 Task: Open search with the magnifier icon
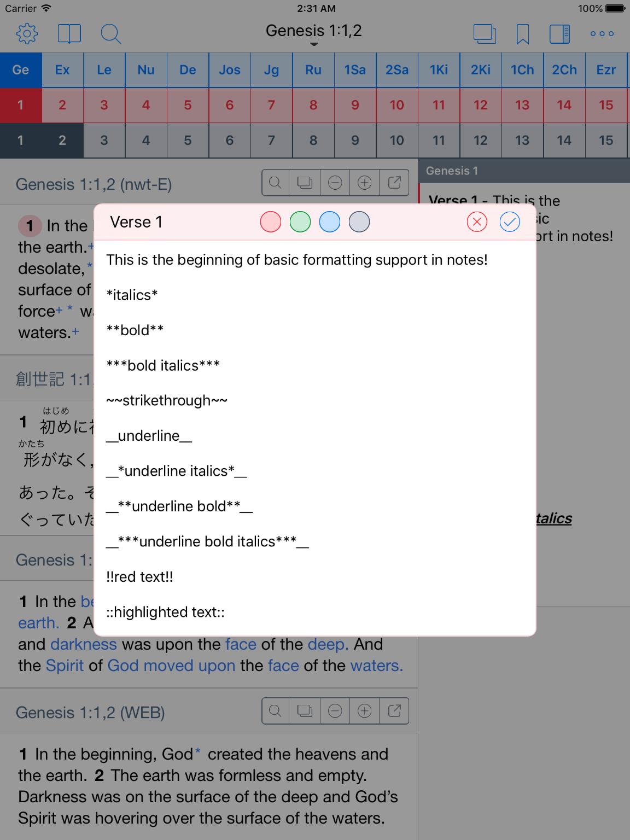tap(110, 34)
